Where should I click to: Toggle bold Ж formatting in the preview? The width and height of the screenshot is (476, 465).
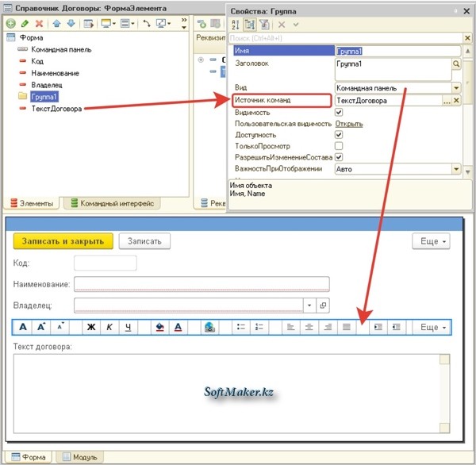pos(91,327)
